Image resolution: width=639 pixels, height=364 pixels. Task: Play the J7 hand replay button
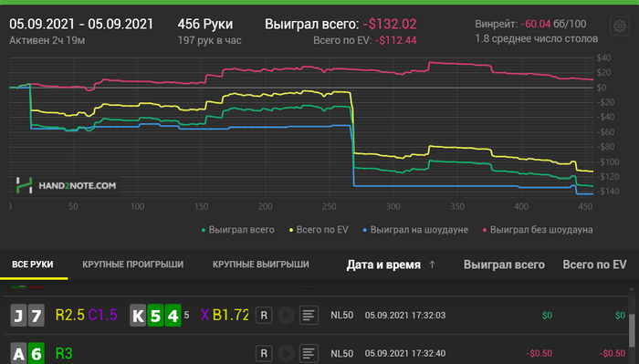pyautogui.click(x=286, y=315)
